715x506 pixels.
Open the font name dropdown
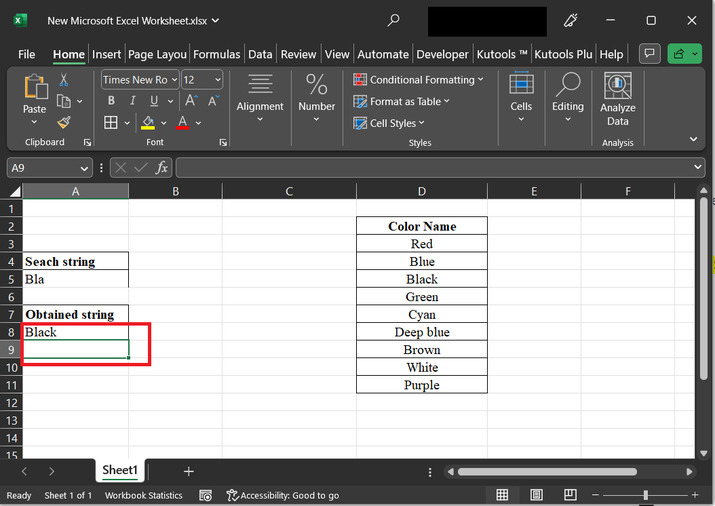coord(174,80)
